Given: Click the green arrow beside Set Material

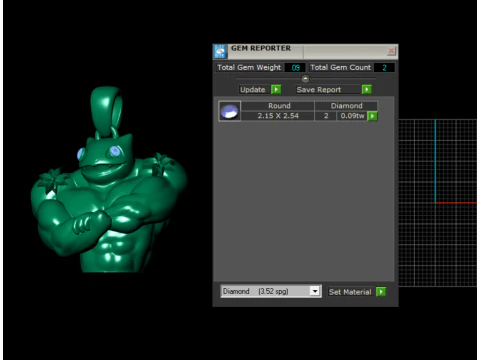Looking at the screenshot, I should pos(381,292).
